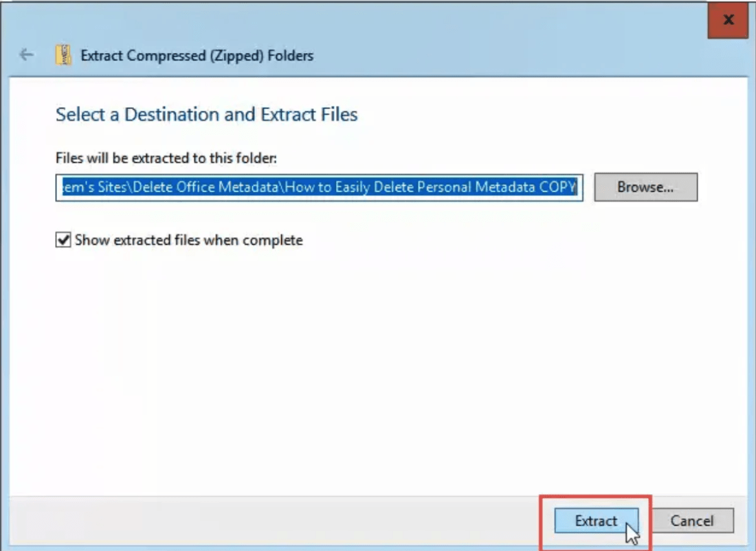Click the back arrow in the dialog header
The height and width of the screenshot is (551, 756).
coord(27,54)
